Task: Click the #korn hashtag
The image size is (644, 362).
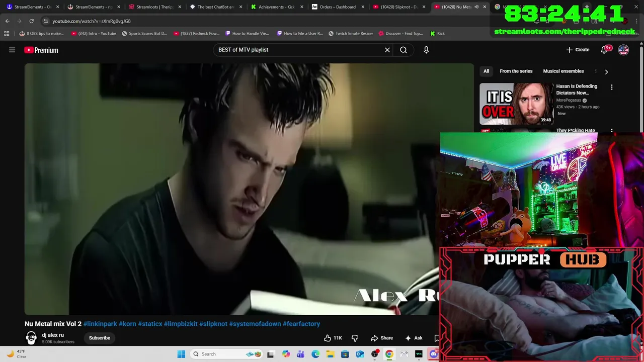Action: (x=127, y=324)
